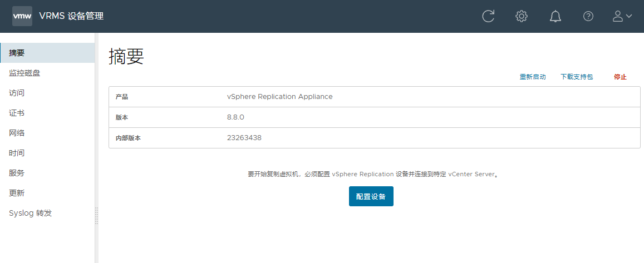644x263 pixels.
Task: Click the 产品 row label
Action: coord(122,97)
